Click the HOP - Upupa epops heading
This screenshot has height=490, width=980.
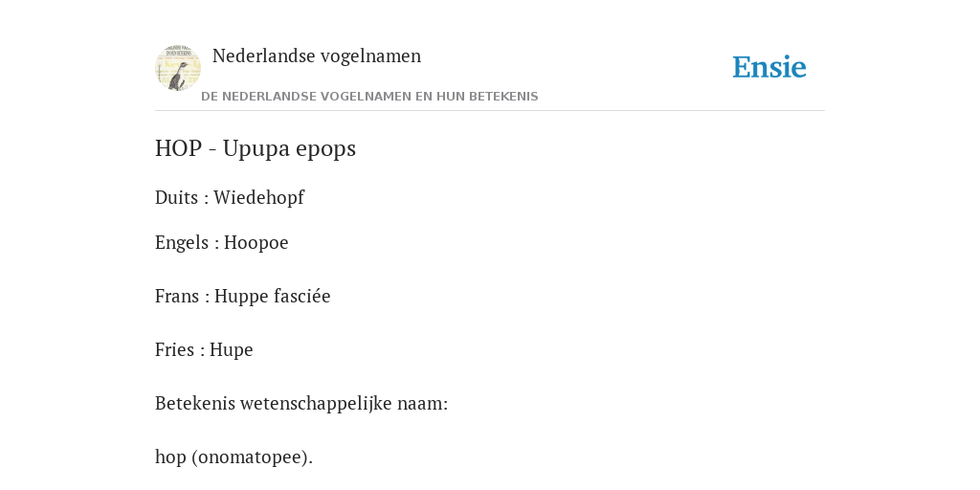[256, 148]
